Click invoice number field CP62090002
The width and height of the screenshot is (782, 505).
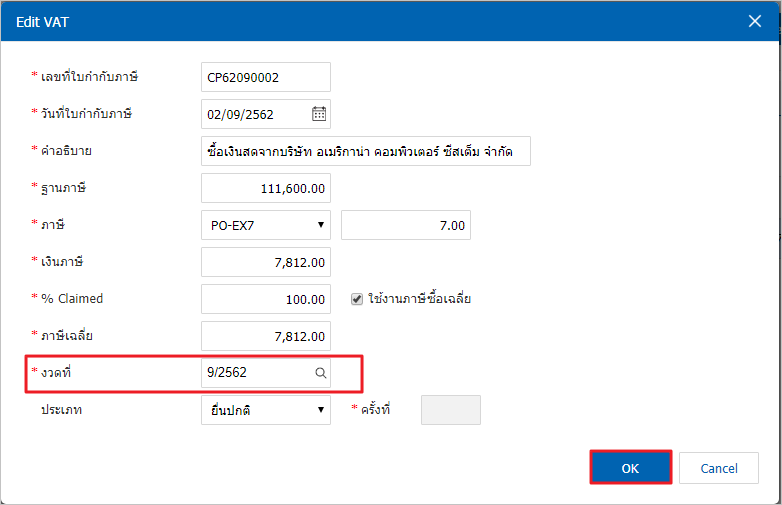click(266, 77)
